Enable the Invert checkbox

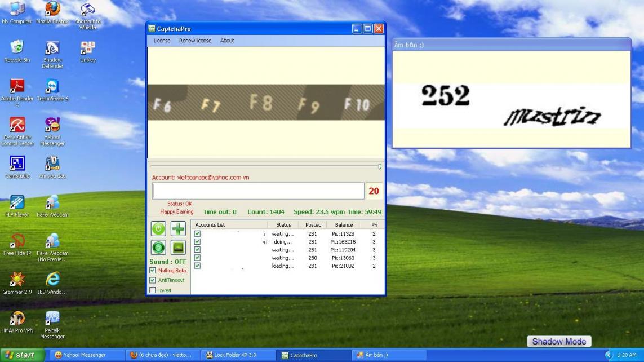click(153, 290)
